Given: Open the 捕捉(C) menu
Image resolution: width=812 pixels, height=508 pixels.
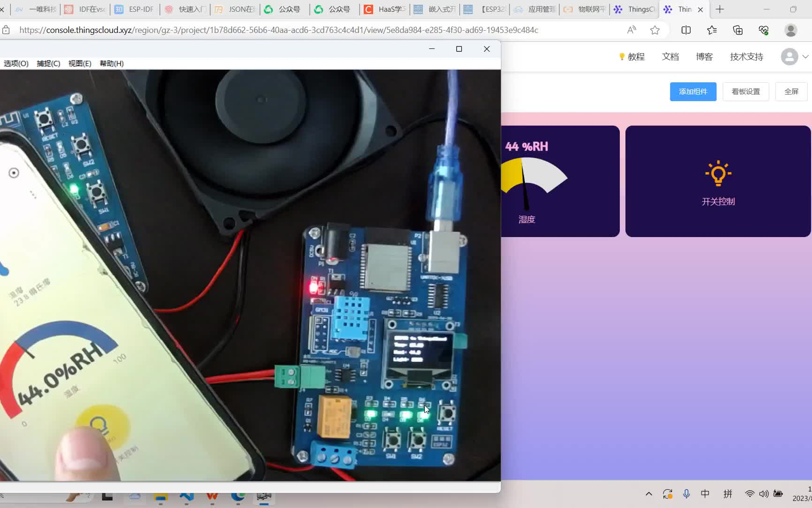Looking at the screenshot, I should point(48,63).
